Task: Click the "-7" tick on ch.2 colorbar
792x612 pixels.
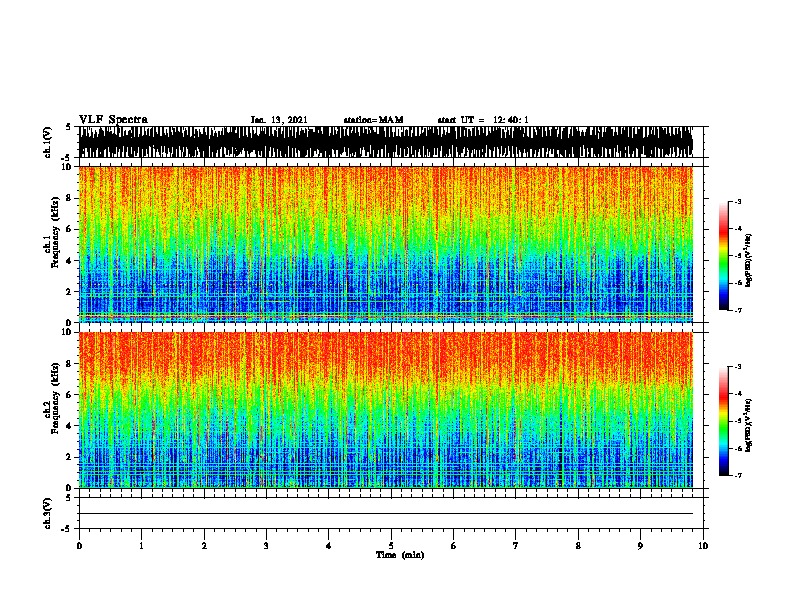Action: (738, 475)
